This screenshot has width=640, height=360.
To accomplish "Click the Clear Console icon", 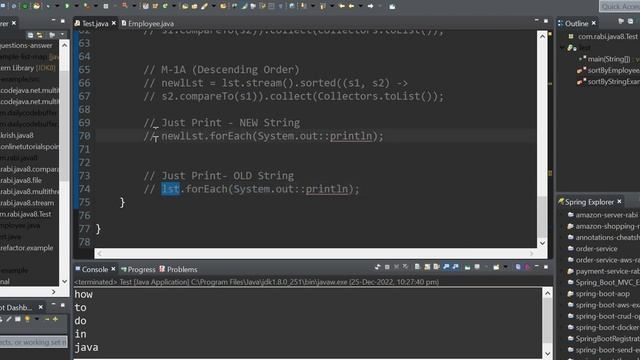I will 417,267.
